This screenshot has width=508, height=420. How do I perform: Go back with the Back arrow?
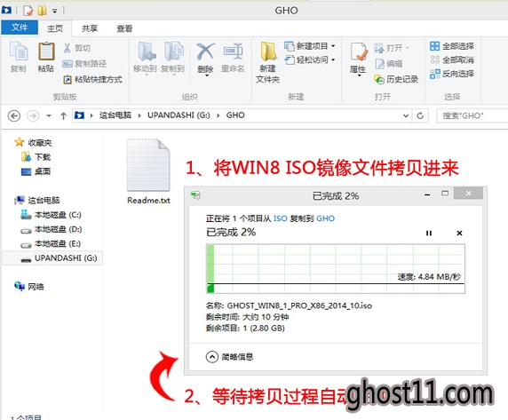coord(14,115)
